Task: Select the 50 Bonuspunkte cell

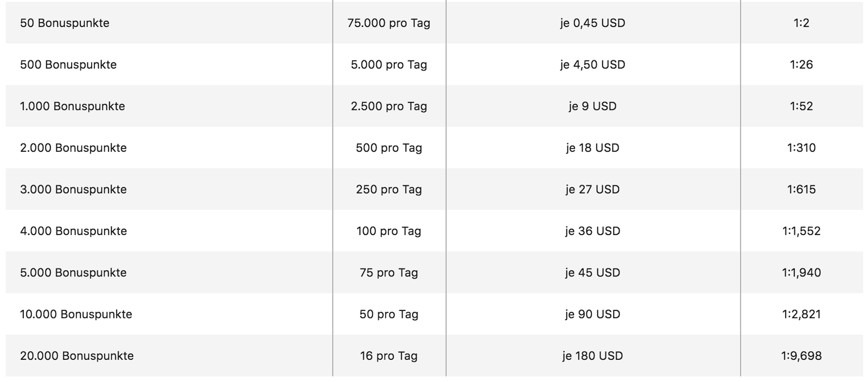Action: click(x=65, y=23)
